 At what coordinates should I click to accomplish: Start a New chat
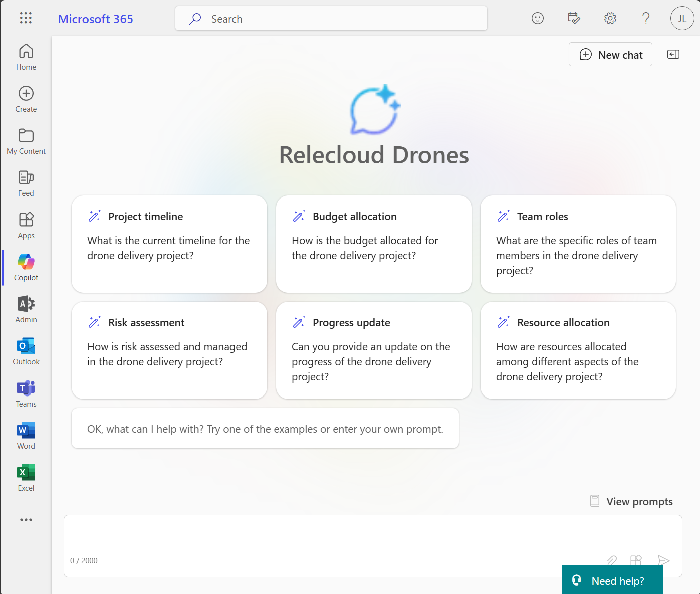coord(610,54)
